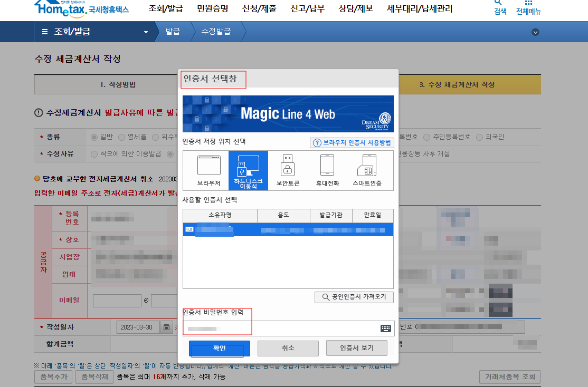Switch to step 1. 작성방법 tab
Image resolution: width=588 pixels, height=387 pixels.
(106, 84)
